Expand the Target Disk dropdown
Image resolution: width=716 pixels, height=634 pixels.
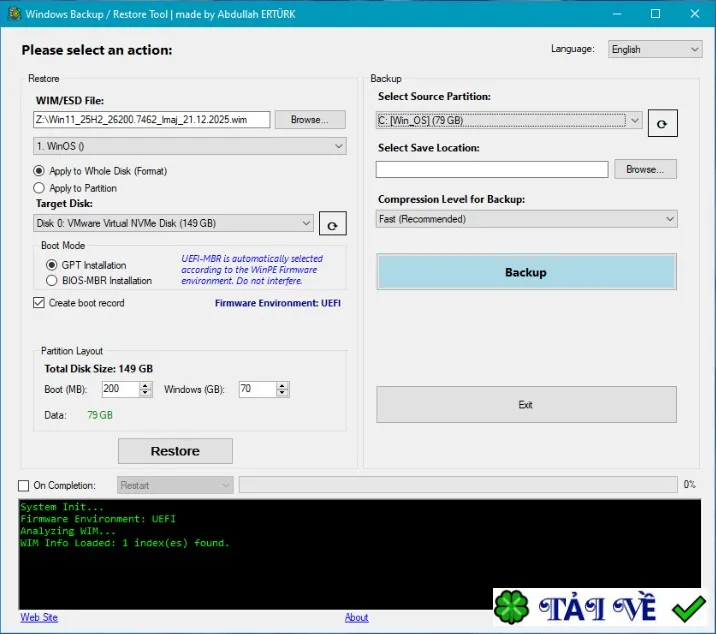[x=173, y=223]
